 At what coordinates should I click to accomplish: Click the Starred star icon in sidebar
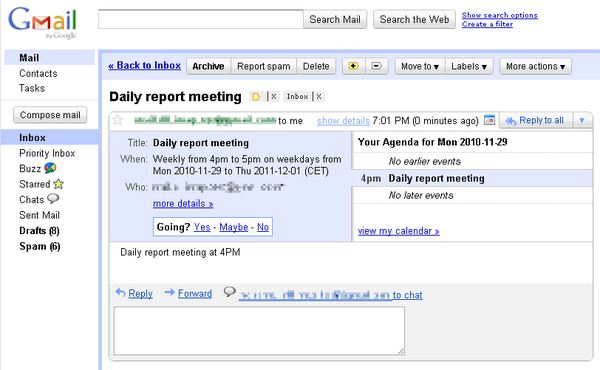59,184
